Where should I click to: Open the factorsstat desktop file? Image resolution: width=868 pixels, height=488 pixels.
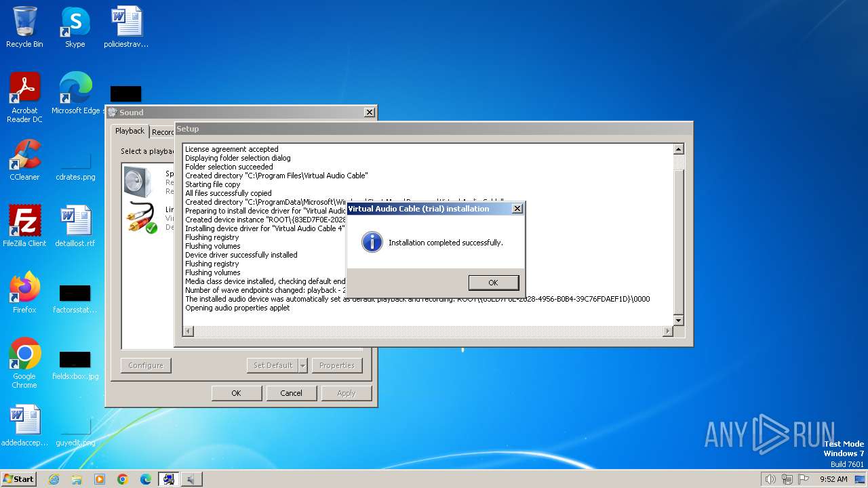coord(75,298)
